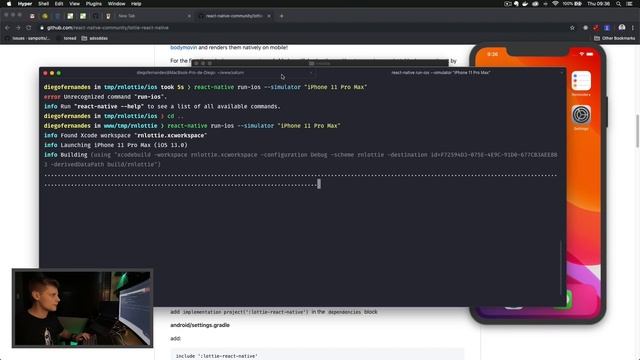Follow the bodymovin link on GitHub page
640x360 pixels.
point(183,47)
